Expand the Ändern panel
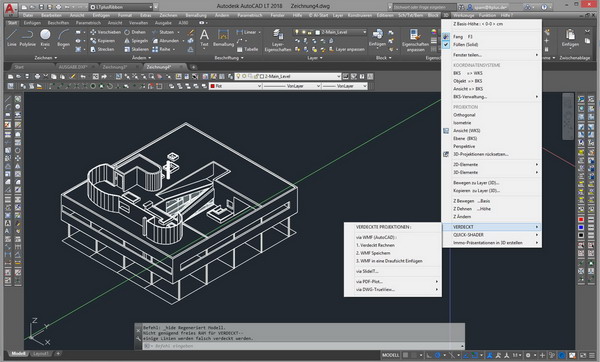This screenshot has height=362, width=600. coord(141,58)
